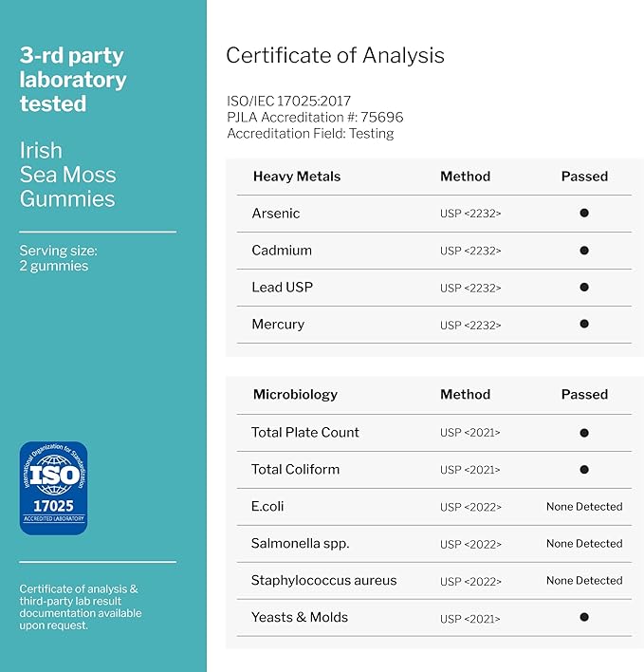Viewport: 644px width, 672px height.
Task: Click None Detected for Salmonella spp.
Action: click(x=584, y=544)
